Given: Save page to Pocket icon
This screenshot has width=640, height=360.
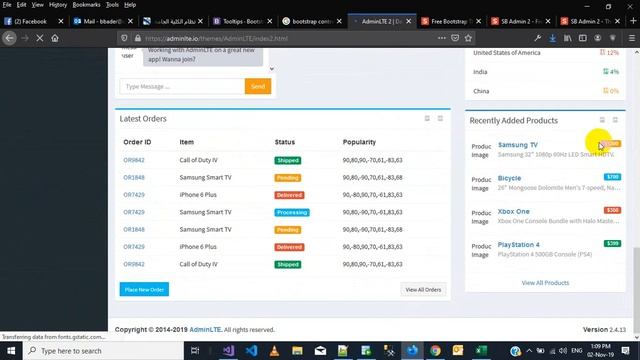Looking at the screenshot, I should click(x=455, y=38).
